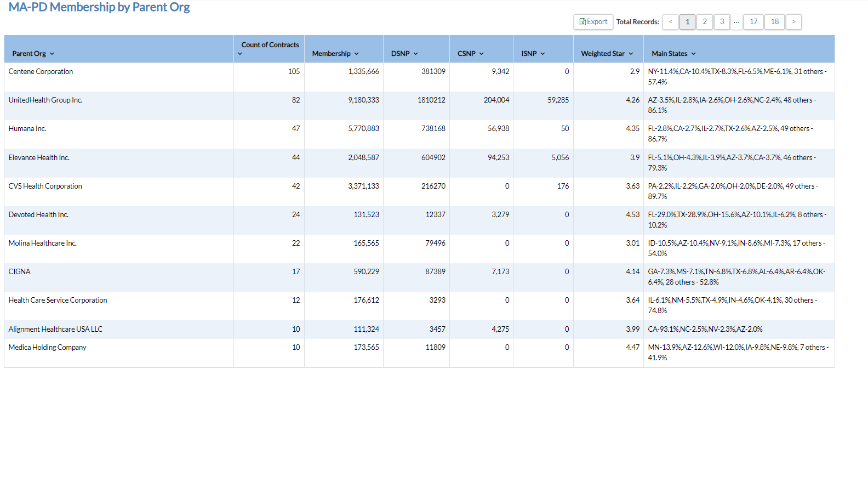Sort by Weighted Star rating
This screenshot has height=482, width=868.
tap(607, 54)
